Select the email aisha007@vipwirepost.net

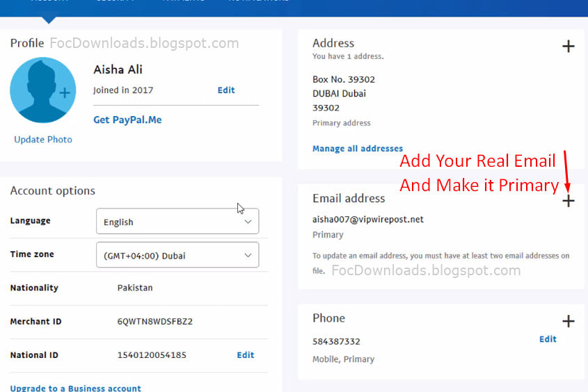point(368,220)
